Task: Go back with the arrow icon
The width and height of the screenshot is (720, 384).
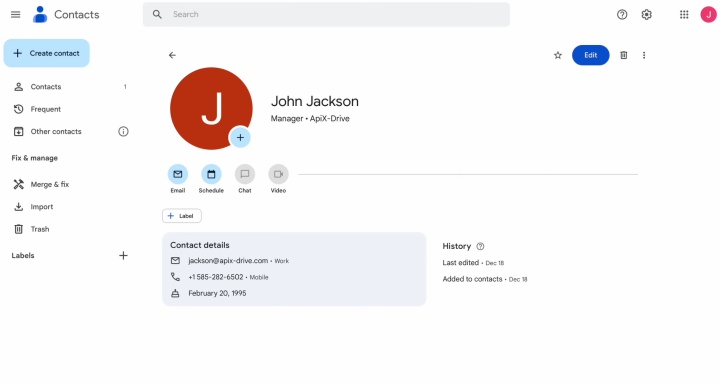Action: coord(172,55)
